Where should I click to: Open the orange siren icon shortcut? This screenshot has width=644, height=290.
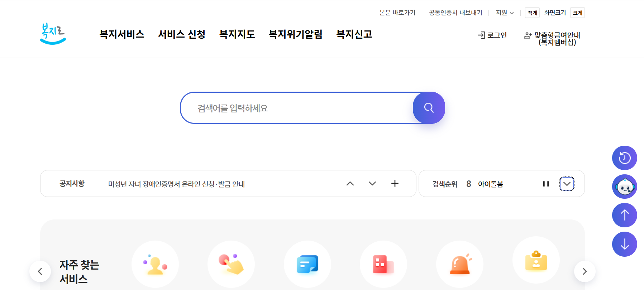tap(460, 264)
